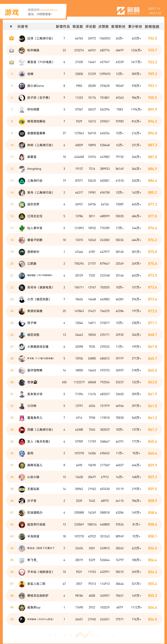The height and width of the screenshot is (644, 167).
Task: Click the gold crown rank-one badge
Action: click(11, 38)
